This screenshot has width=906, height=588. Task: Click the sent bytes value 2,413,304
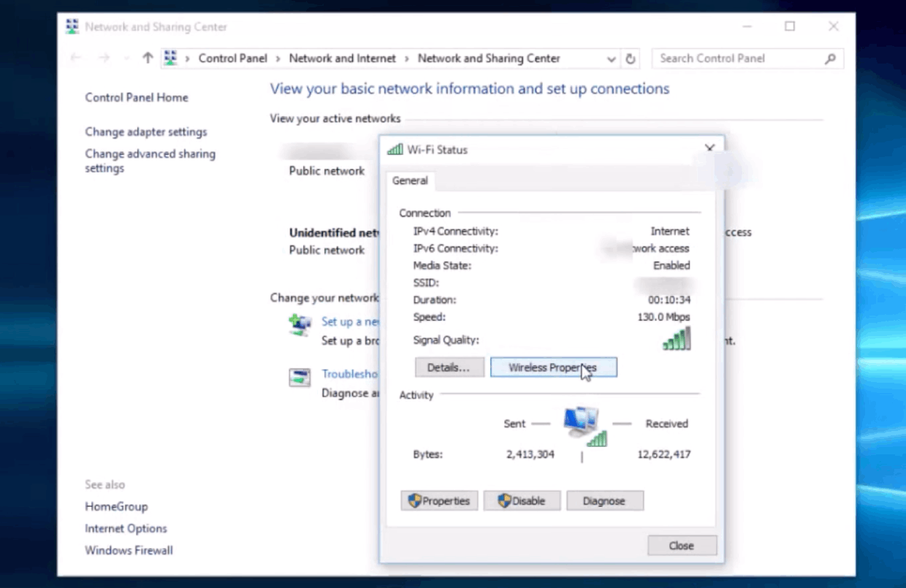530,454
